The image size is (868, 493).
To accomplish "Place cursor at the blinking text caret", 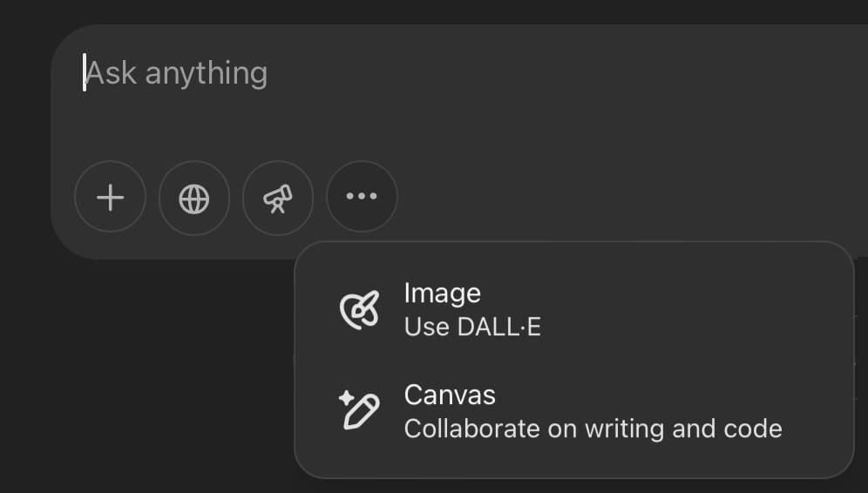I will click(85, 73).
